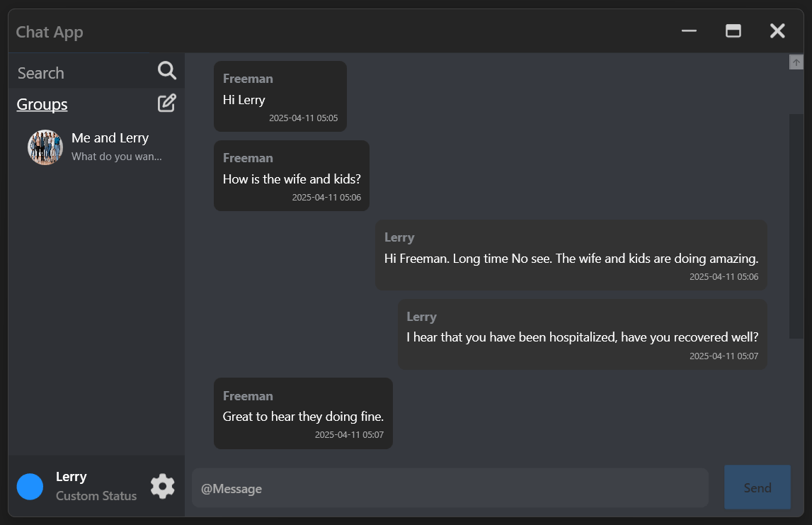Open the Me and Lerry group avatar

45,147
